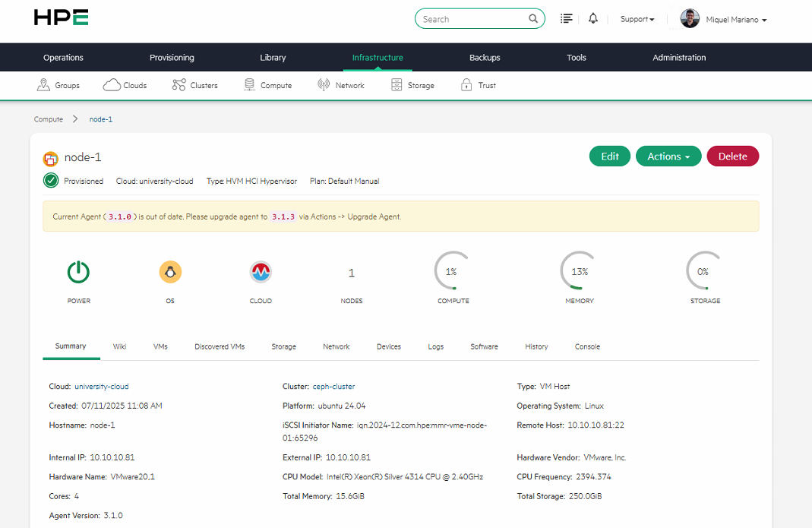812x528 pixels.
Task: Expand the Actions dropdown button
Action: pos(668,157)
